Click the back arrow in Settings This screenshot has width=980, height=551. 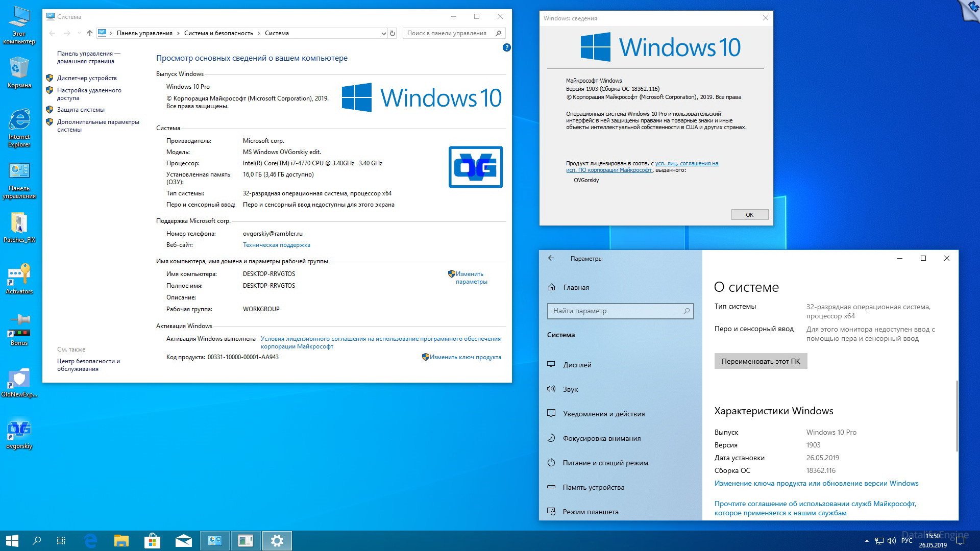coord(551,258)
